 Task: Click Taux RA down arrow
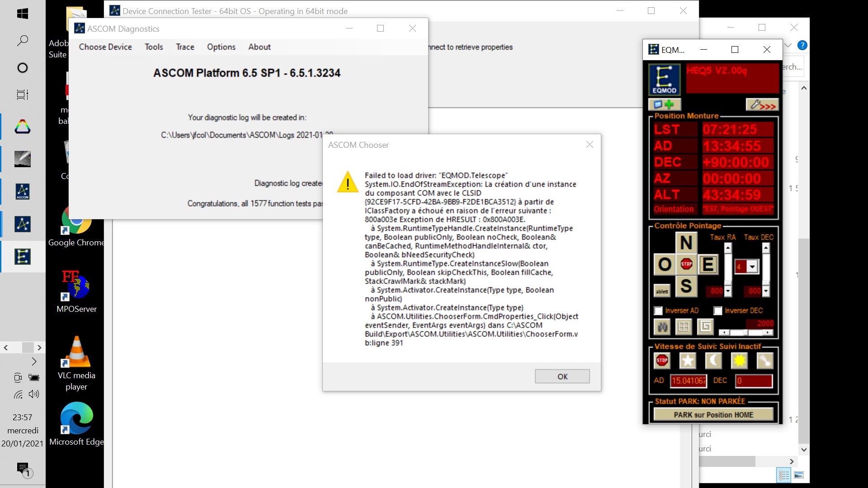point(728,291)
